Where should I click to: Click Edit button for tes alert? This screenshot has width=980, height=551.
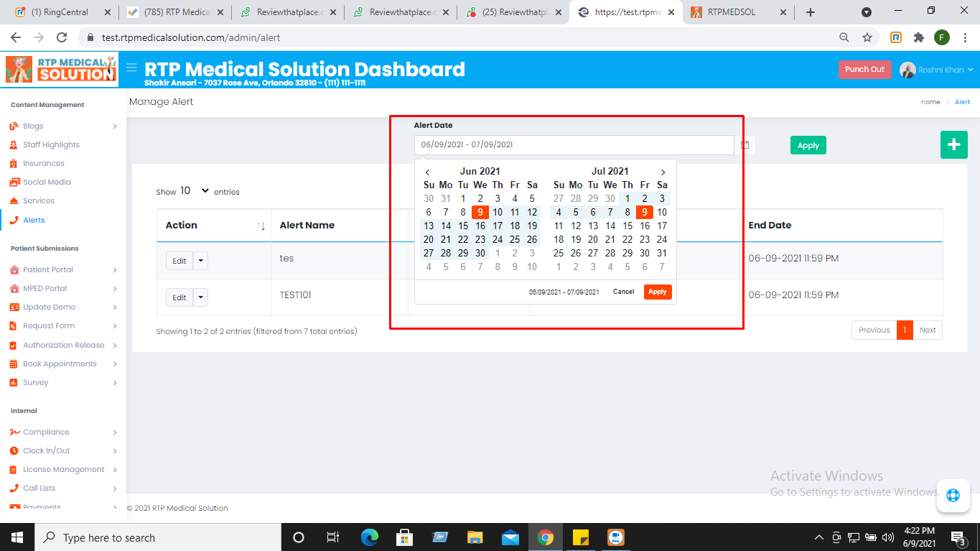click(179, 261)
